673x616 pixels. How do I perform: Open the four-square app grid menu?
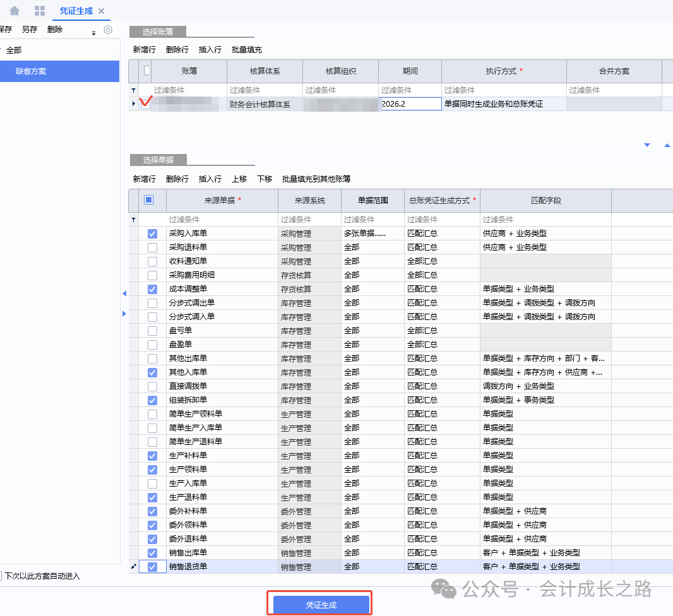coord(40,11)
